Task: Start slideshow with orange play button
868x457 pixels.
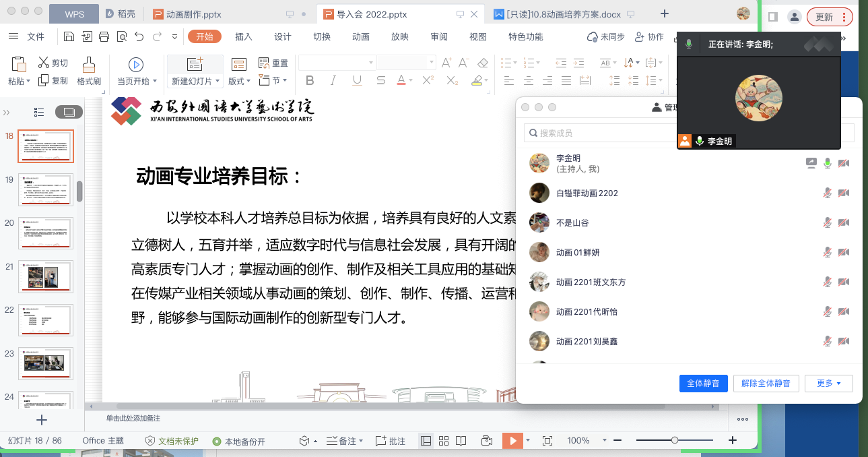Action: click(512, 441)
